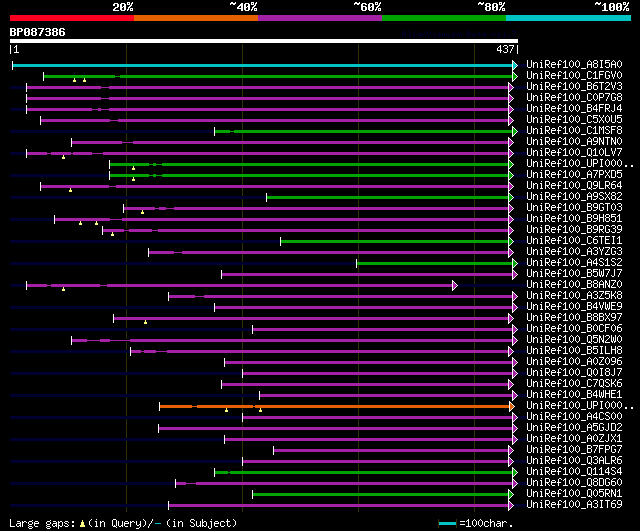Click the UniRef100_A4CS00 label

[574, 417]
